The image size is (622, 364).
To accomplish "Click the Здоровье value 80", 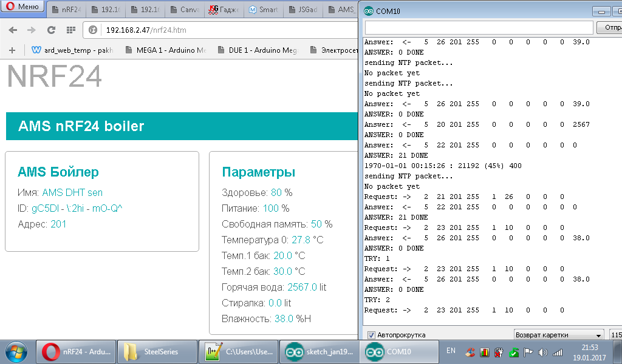I will [276, 192].
